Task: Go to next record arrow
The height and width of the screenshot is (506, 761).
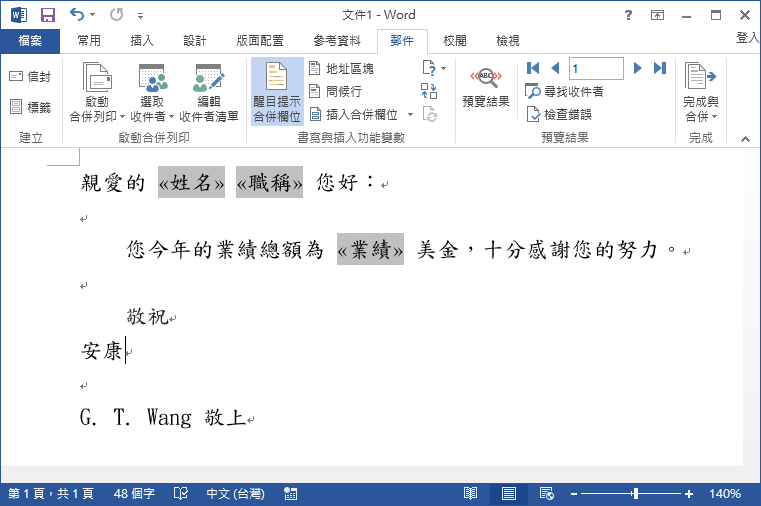Action: click(x=637, y=68)
